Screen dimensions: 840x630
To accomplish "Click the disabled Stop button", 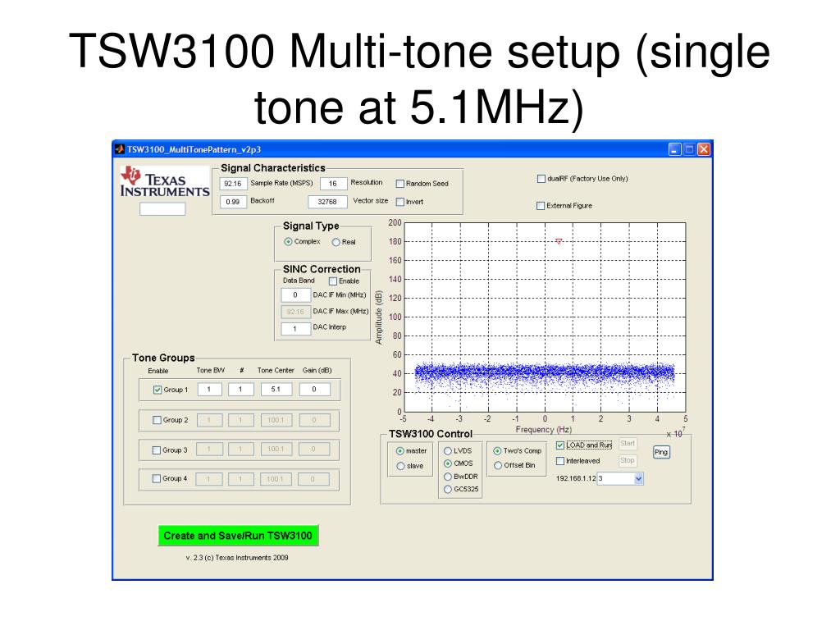I will tap(628, 461).
